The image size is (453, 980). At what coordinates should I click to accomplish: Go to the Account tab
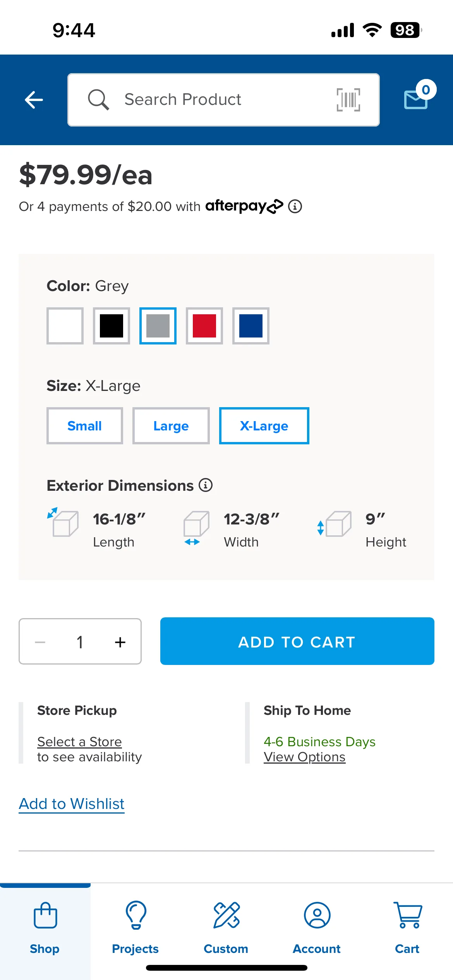[317, 928]
